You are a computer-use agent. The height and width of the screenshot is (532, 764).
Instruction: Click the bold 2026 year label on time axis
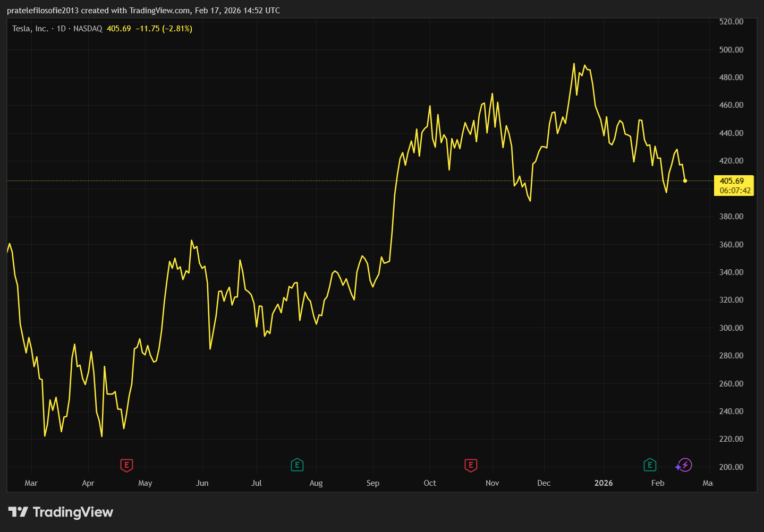[604, 483]
